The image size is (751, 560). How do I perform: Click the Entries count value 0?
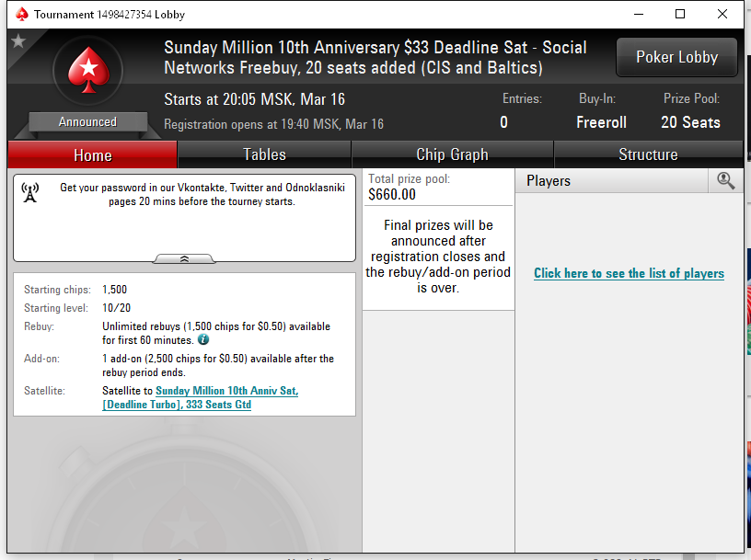click(503, 122)
